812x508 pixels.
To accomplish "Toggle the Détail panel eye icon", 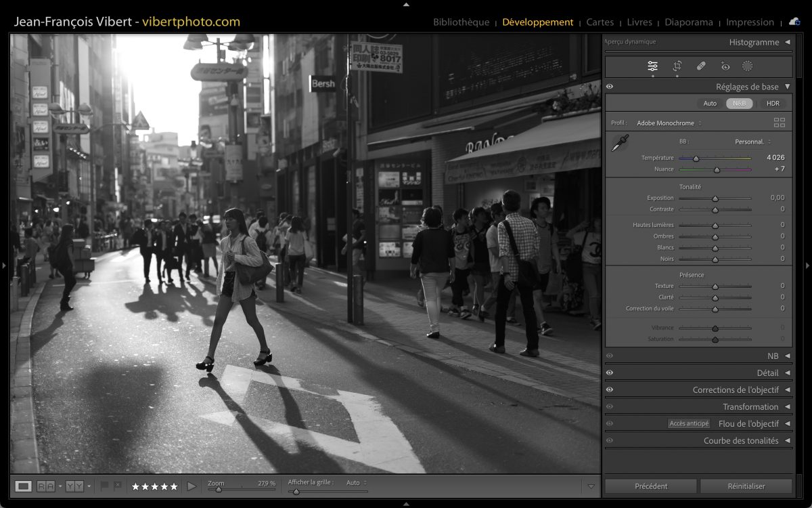I will pos(610,373).
